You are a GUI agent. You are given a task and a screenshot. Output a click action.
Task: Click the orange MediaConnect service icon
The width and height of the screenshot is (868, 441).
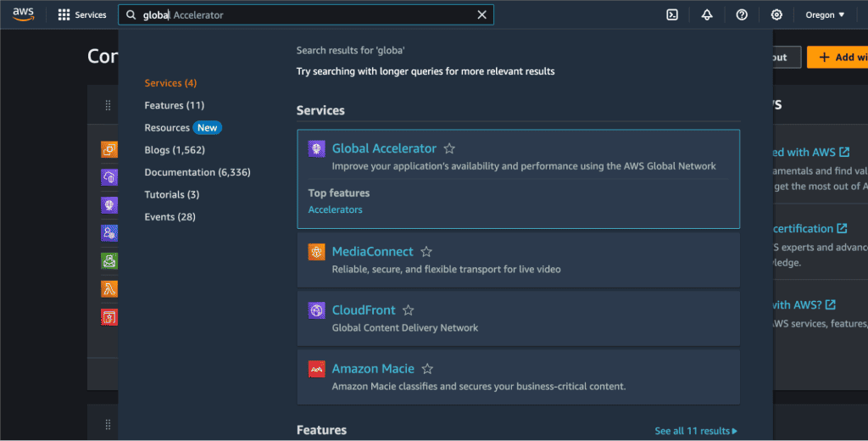(317, 252)
